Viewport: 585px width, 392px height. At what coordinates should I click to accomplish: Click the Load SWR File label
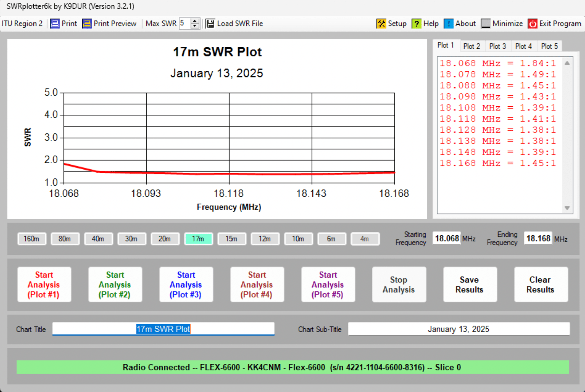(x=240, y=24)
